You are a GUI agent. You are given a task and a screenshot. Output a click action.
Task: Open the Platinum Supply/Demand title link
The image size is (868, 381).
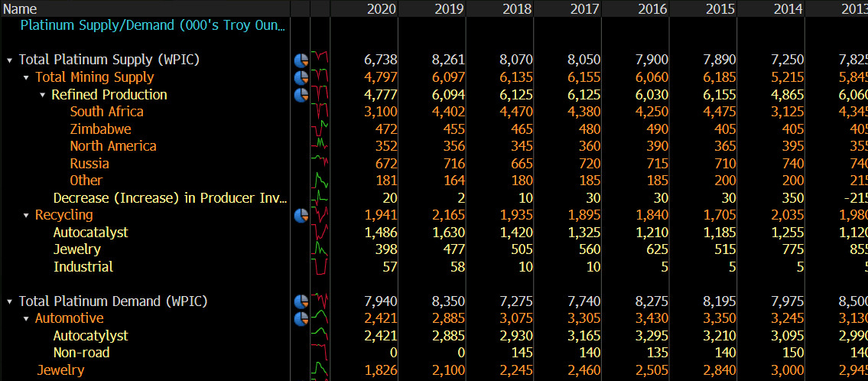(x=153, y=25)
